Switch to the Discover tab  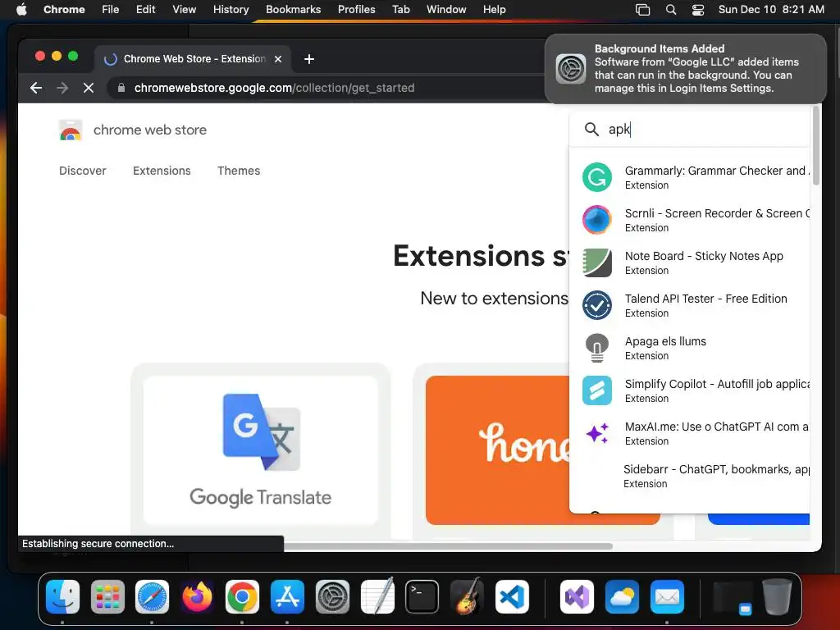[83, 171]
